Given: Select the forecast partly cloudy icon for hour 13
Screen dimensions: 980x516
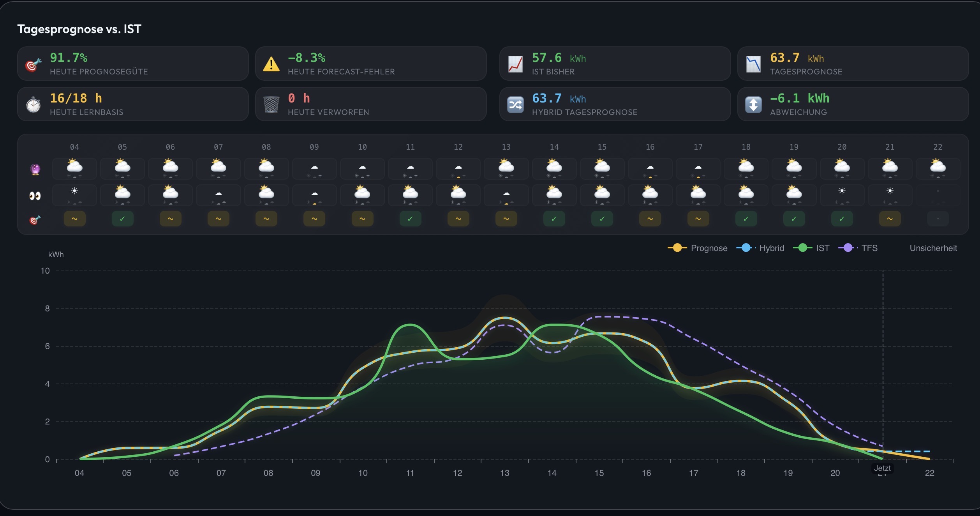Looking at the screenshot, I should tap(506, 166).
